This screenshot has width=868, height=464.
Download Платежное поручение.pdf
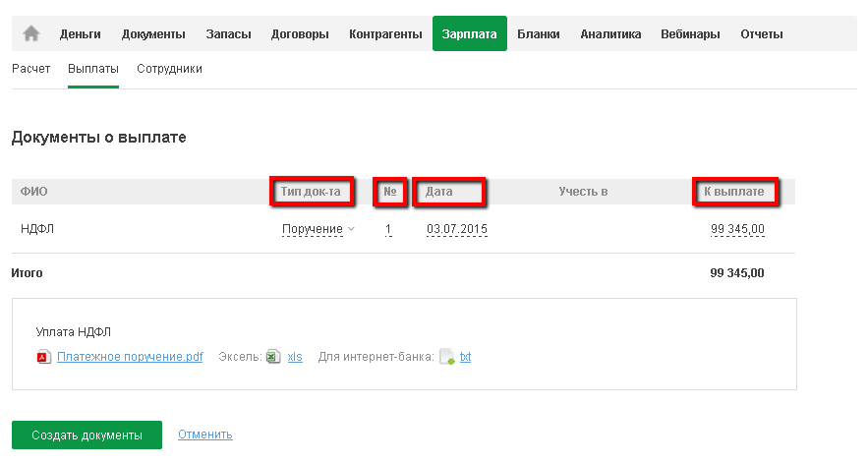tap(130, 357)
